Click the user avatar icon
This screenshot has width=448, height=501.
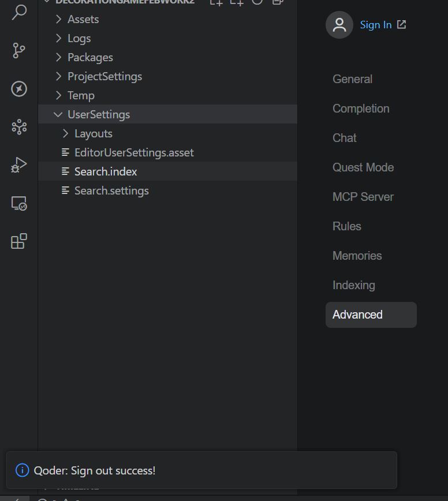tap(339, 25)
